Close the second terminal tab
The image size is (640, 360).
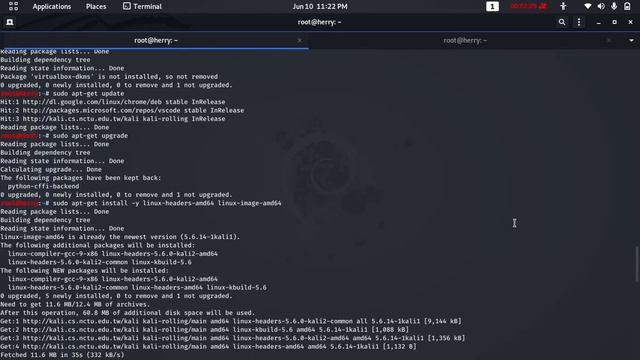pyautogui.click(x=609, y=40)
